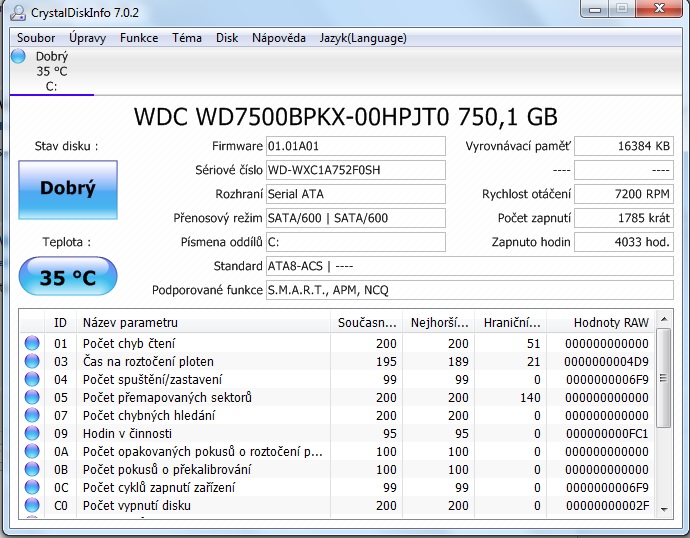The height and width of the screenshot is (538, 690).
Task: Click the rotation rate field 7200 RPM
Action: click(x=624, y=194)
